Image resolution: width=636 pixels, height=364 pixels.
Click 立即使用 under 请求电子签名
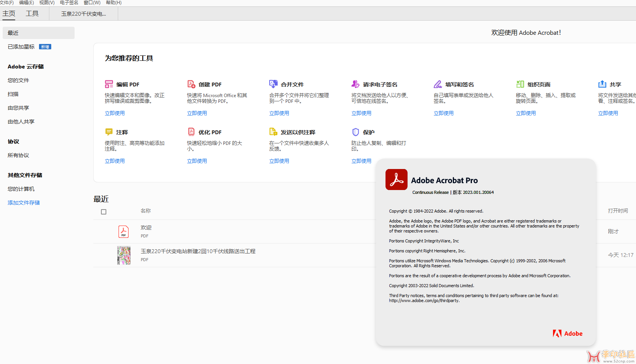click(361, 113)
